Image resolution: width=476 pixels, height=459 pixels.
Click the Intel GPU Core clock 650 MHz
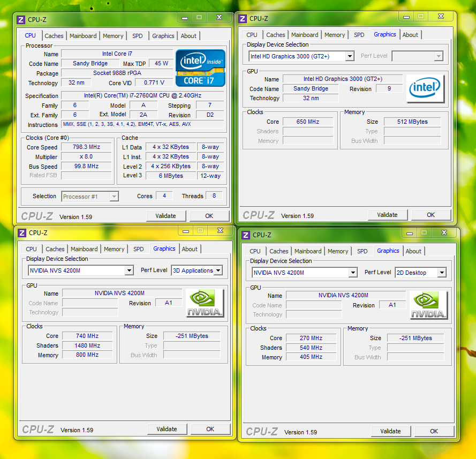(x=308, y=122)
